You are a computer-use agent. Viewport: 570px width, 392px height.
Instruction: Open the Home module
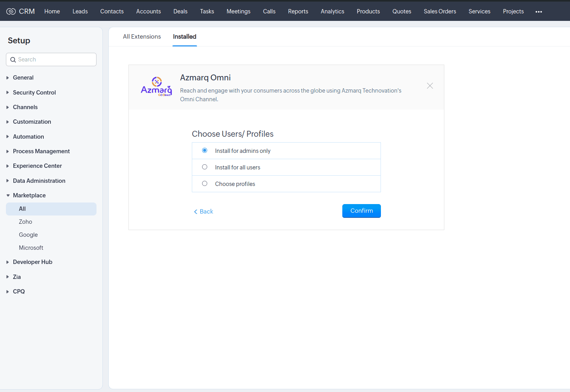click(52, 11)
